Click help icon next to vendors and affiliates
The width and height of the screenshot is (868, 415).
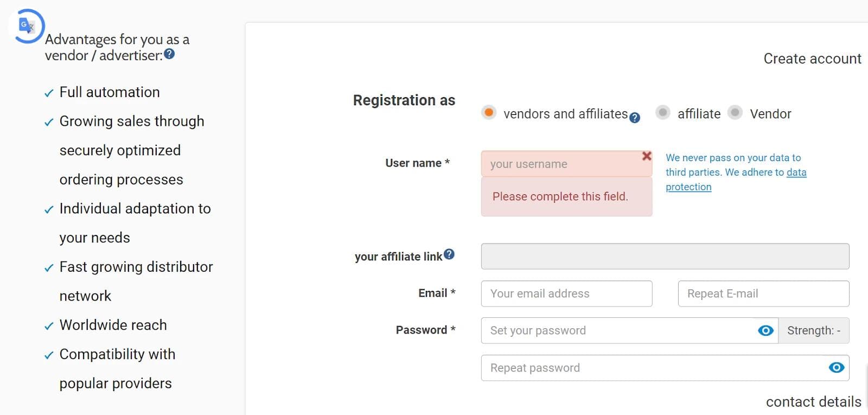click(635, 118)
